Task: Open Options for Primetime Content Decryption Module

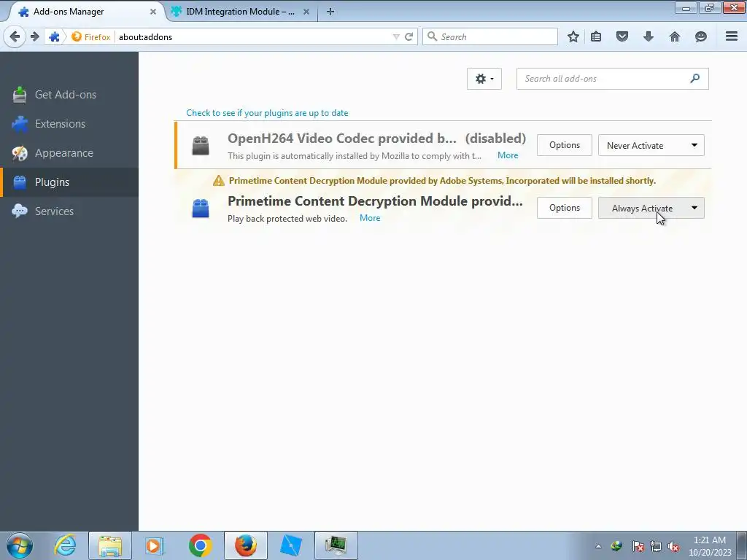Action: [x=565, y=208]
